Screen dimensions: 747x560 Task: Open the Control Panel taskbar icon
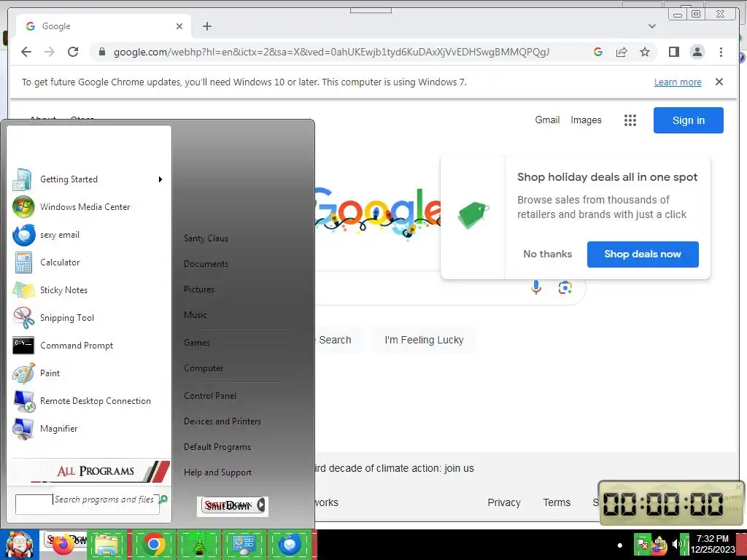click(x=244, y=544)
